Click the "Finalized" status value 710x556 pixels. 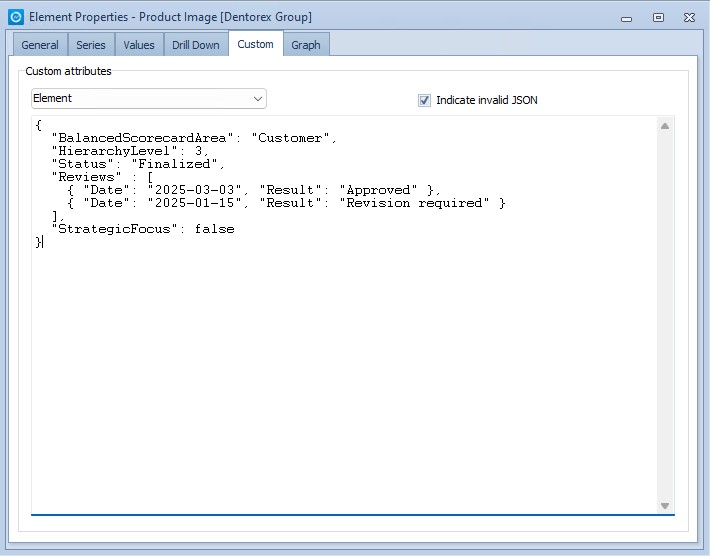pos(174,164)
